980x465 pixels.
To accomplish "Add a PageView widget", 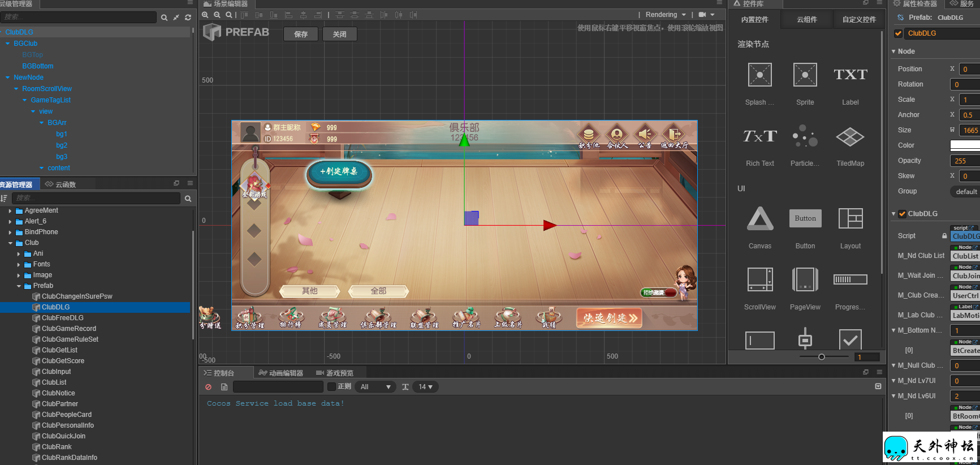I will coord(805,279).
